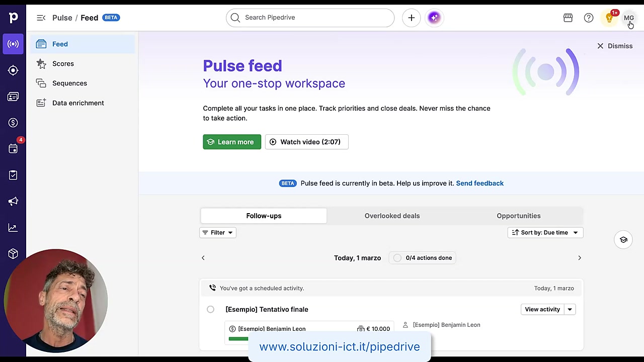Open Deals dollar icon in left sidebar

(x=13, y=123)
